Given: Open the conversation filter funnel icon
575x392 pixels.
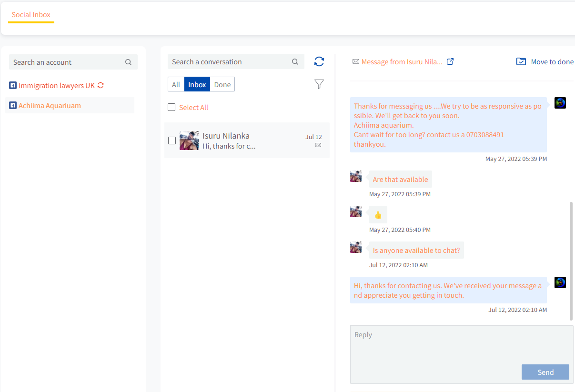Looking at the screenshot, I should pyautogui.click(x=319, y=84).
